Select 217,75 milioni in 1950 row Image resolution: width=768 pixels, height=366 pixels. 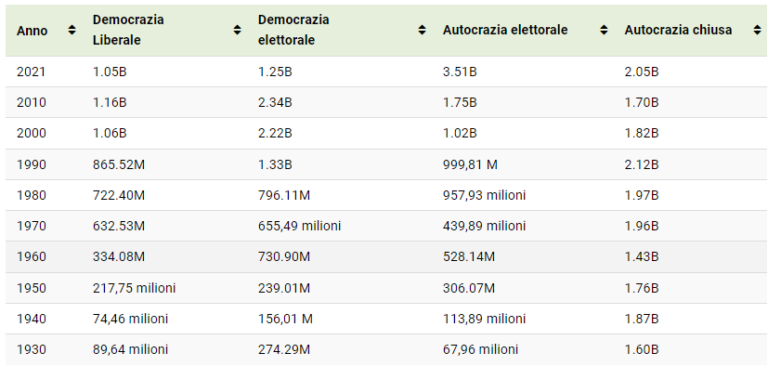tap(134, 288)
